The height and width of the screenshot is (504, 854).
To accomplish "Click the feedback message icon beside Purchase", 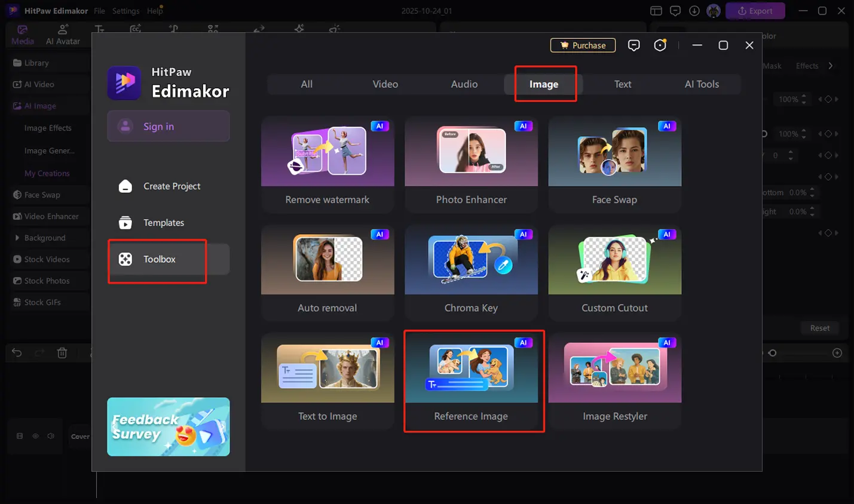I will [633, 45].
